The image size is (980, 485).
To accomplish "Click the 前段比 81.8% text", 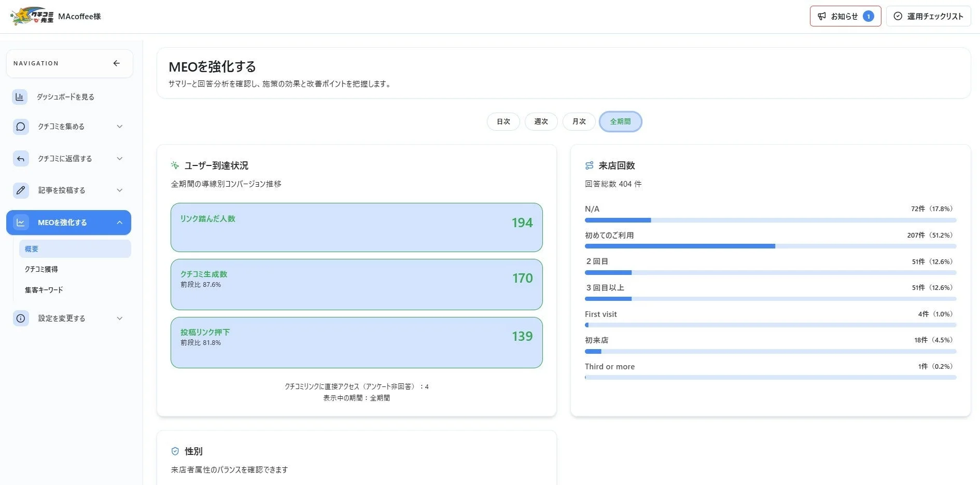I will 201,343.
